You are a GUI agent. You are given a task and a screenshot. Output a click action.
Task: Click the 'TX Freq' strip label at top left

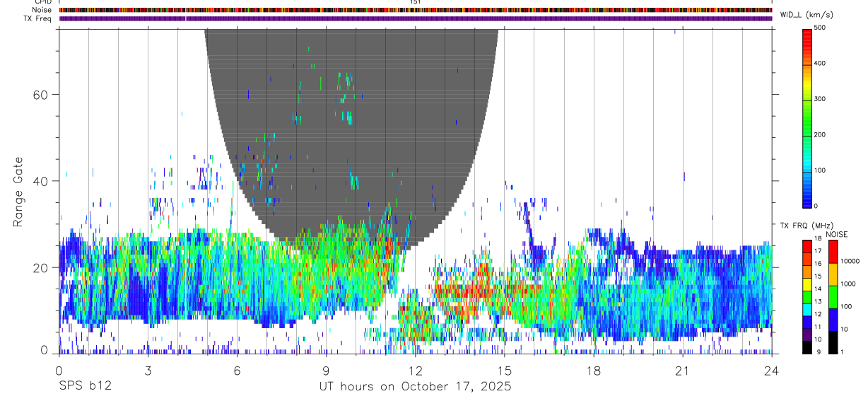[x=37, y=18]
